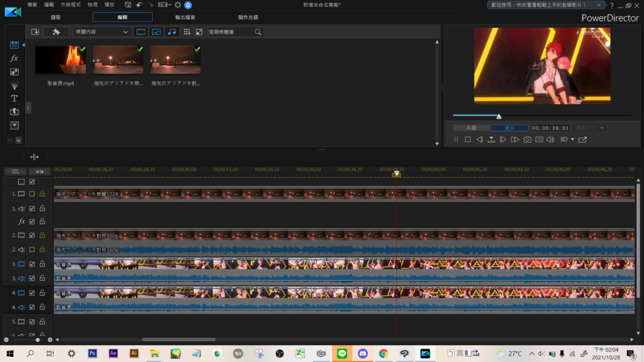Click the library resize/expand icon

click(x=199, y=31)
